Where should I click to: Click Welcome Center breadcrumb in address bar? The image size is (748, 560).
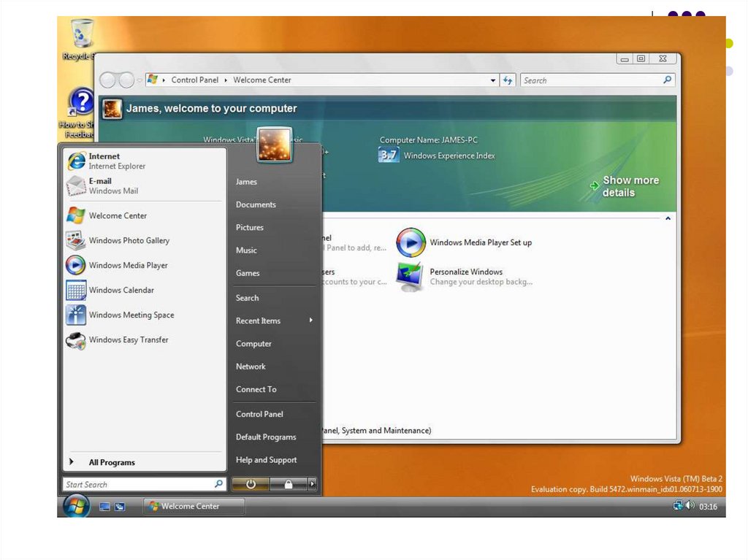pos(262,80)
